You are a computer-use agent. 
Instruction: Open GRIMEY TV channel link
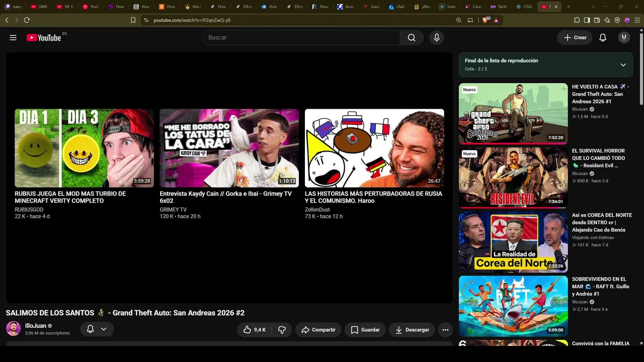pos(173,210)
